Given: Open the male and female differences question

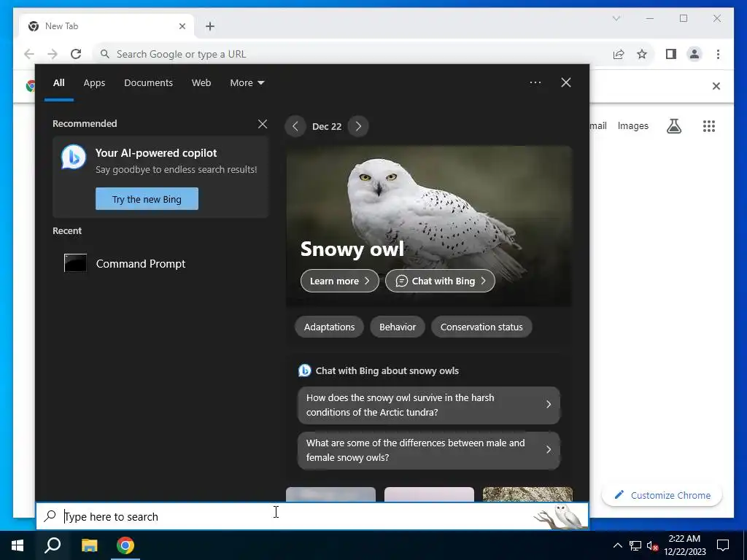Looking at the screenshot, I should click(429, 450).
